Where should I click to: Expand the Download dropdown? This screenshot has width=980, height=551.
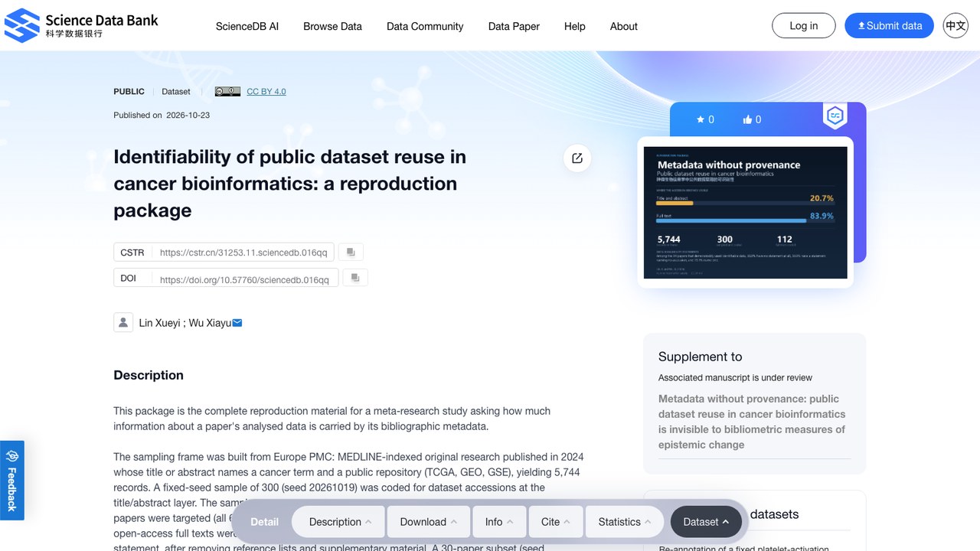click(428, 522)
